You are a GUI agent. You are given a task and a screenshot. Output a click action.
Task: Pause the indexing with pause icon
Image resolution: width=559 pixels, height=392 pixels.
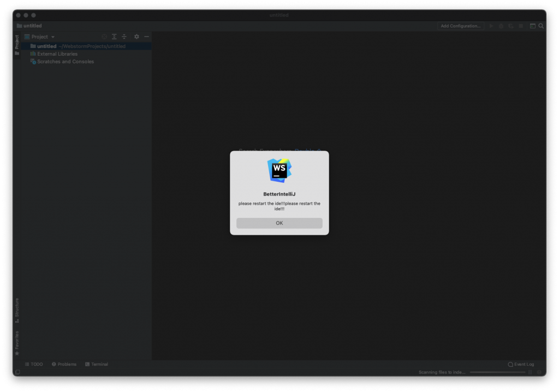(x=530, y=372)
